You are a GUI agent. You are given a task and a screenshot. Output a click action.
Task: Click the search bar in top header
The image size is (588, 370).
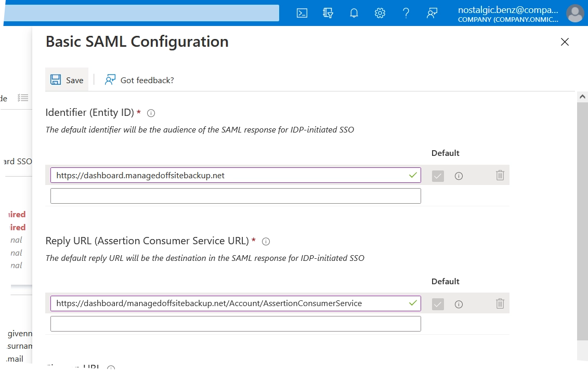[141, 13]
